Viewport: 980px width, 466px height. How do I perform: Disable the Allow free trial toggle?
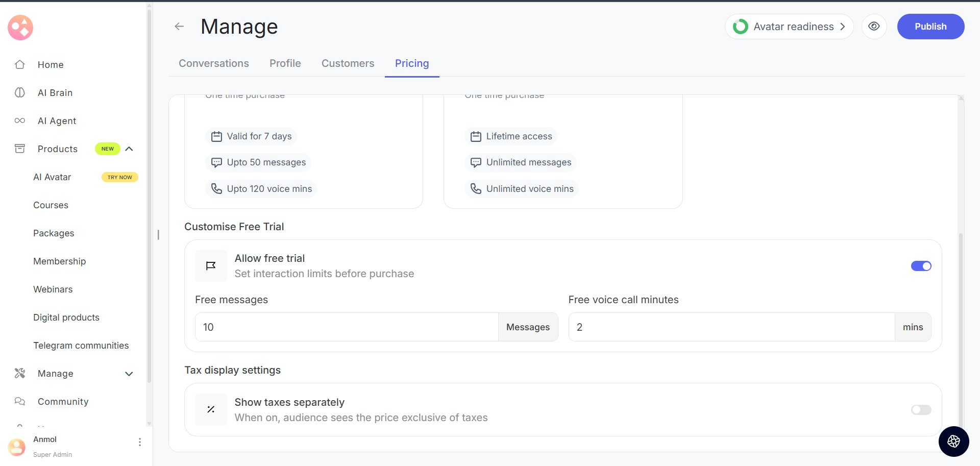point(921,266)
